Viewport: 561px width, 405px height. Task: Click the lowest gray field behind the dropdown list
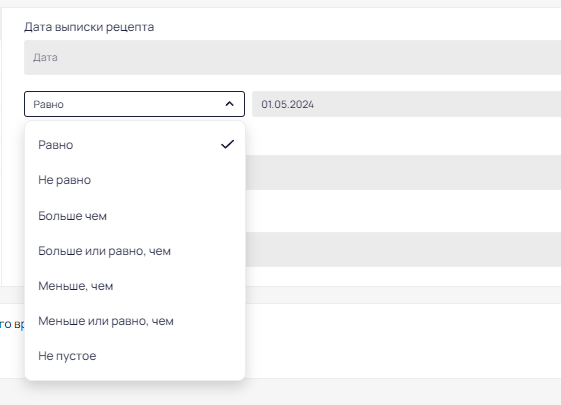(403, 249)
